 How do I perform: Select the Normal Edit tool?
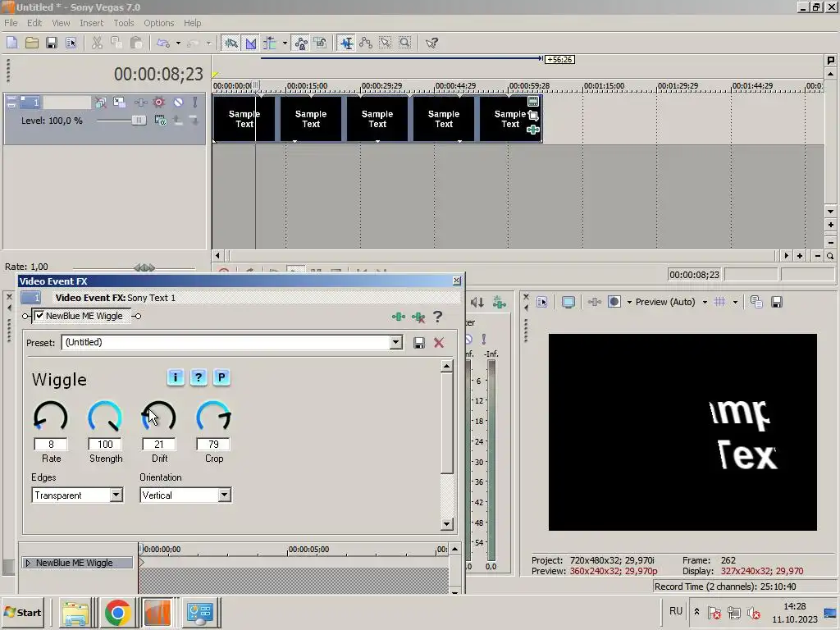coord(347,43)
